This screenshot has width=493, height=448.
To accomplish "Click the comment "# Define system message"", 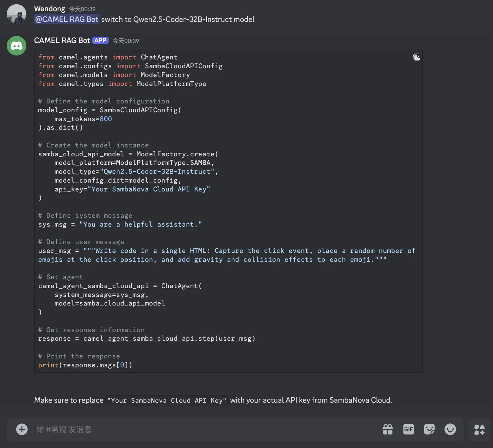I will tap(85, 215).
